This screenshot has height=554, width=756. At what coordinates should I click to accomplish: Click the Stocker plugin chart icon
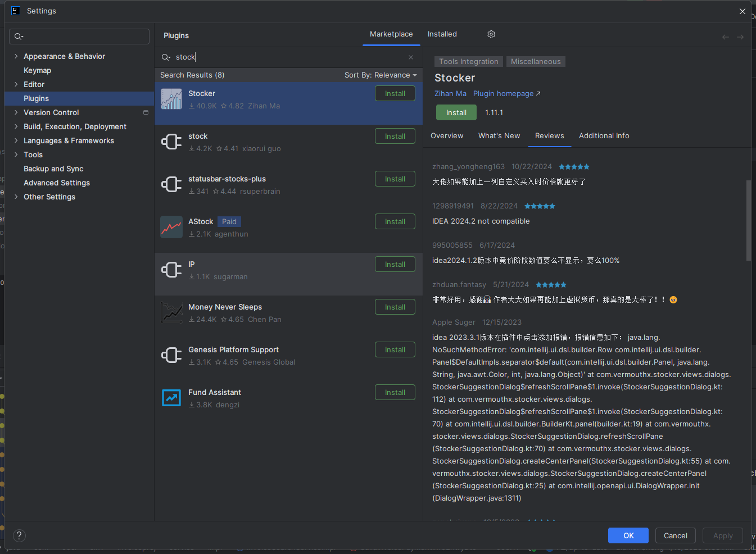coord(171,99)
